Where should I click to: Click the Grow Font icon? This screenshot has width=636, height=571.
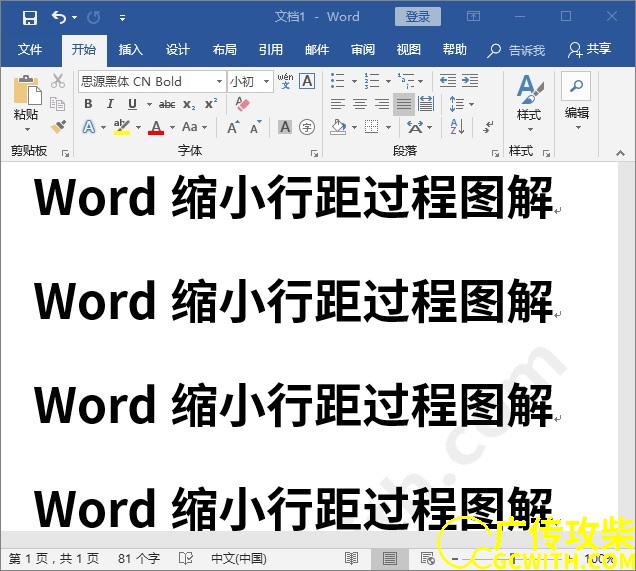point(233,127)
